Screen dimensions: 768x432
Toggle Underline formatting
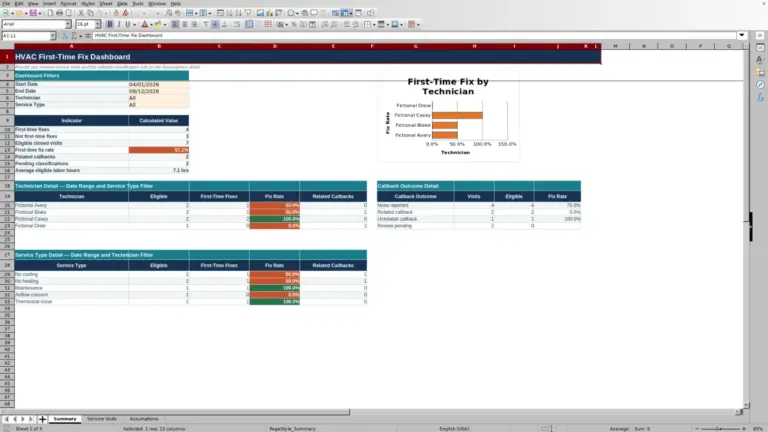click(x=128, y=24)
